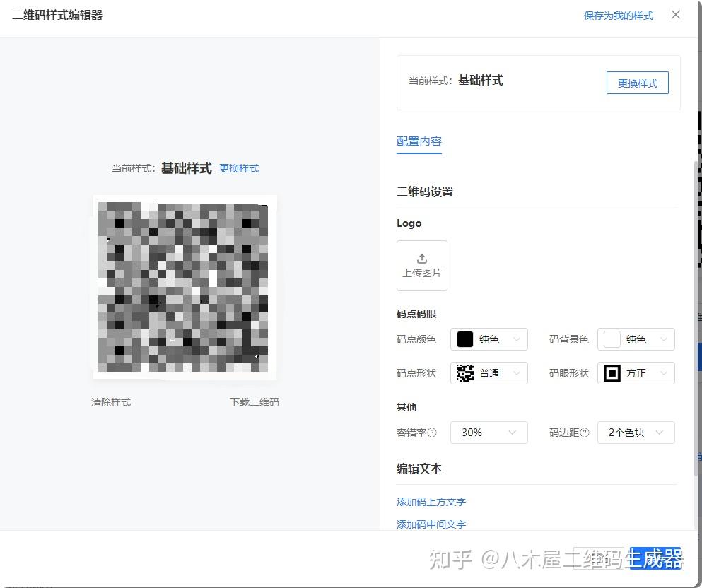The width and height of the screenshot is (702, 588).
Task: Click 添加码上方文字 link
Action: click(x=431, y=502)
